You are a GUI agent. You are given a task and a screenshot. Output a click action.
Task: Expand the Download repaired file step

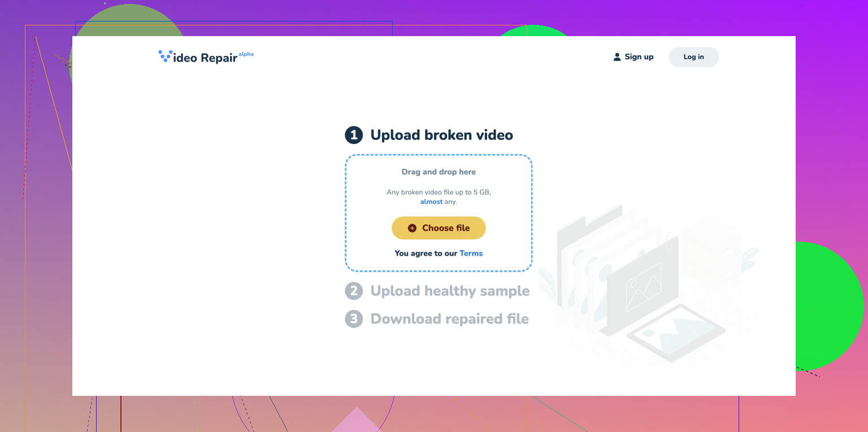click(x=449, y=318)
